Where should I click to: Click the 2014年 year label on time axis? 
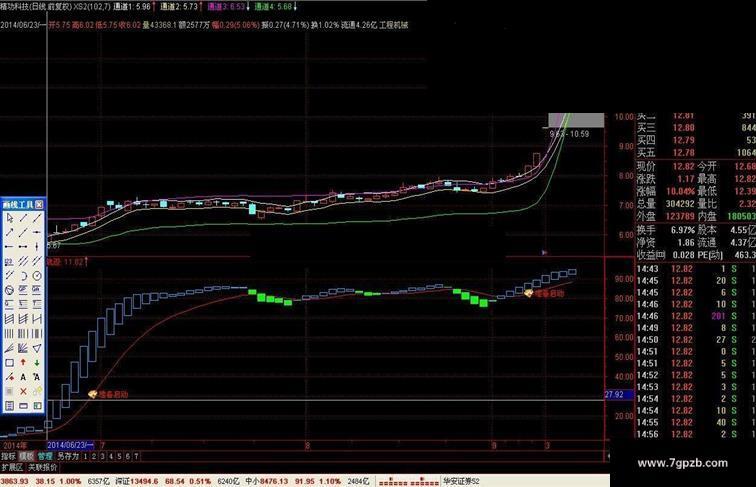point(15,446)
